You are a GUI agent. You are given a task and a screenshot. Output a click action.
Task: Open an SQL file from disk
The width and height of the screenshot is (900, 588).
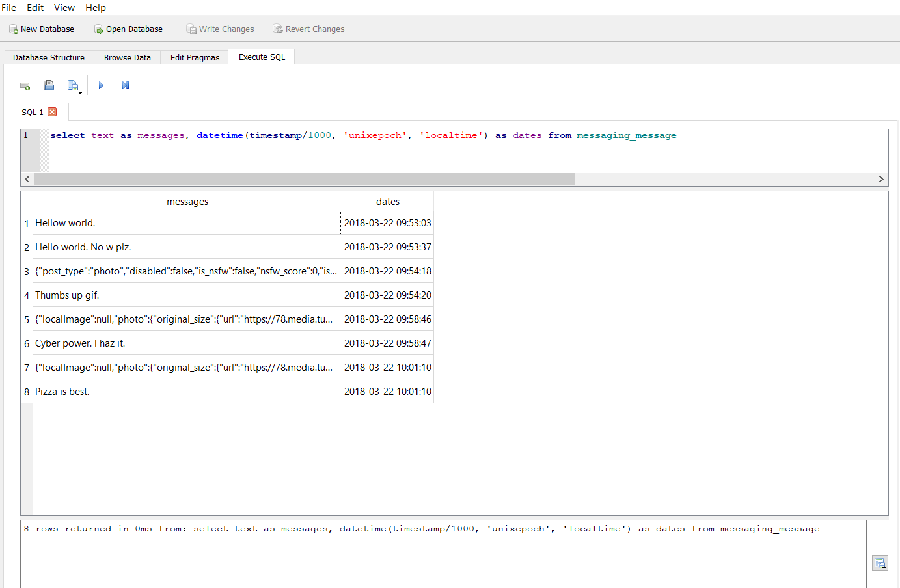point(49,85)
